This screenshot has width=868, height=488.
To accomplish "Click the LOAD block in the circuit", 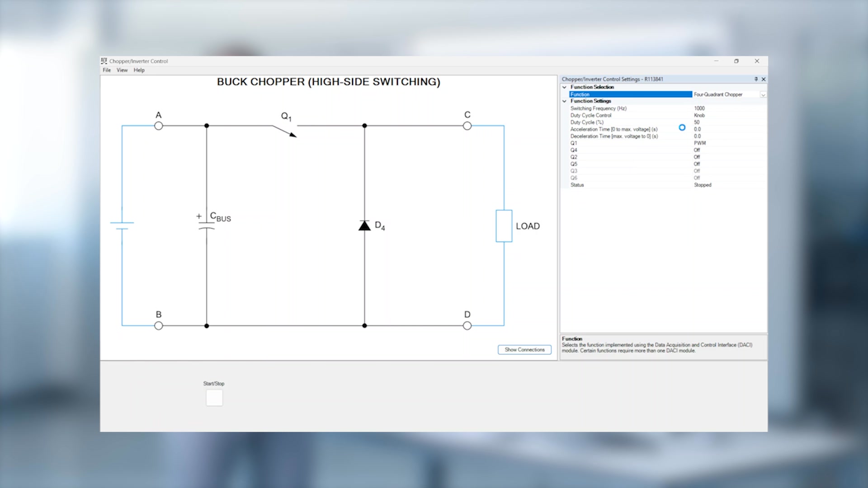I will (x=504, y=226).
